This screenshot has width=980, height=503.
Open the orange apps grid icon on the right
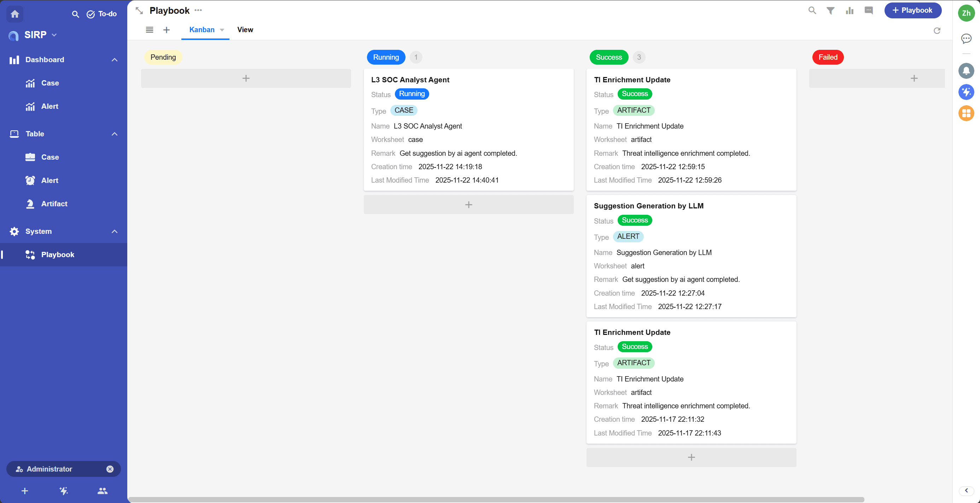[x=966, y=113]
